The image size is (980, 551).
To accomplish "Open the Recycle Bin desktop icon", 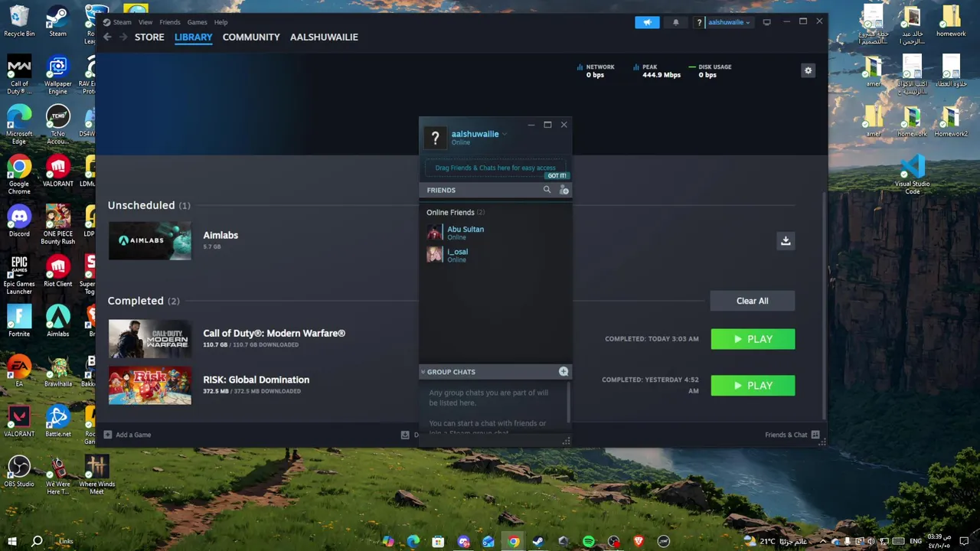I will (19, 21).
